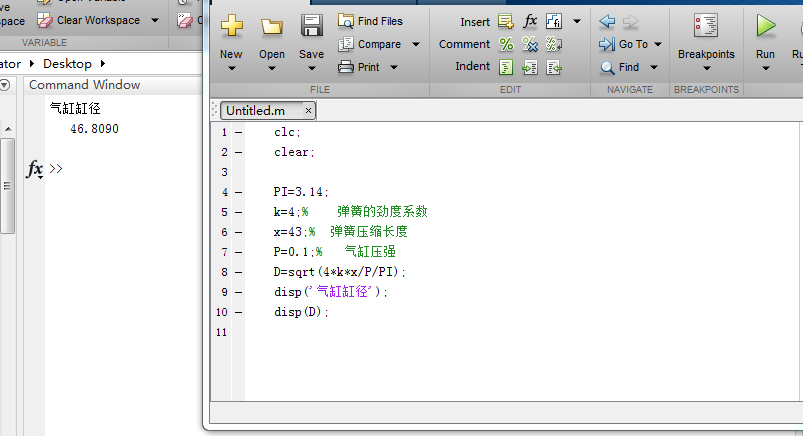Click the Forward navigation arrow
The width and height of the screenshot is (803, 436).
[x=630, y=22]
